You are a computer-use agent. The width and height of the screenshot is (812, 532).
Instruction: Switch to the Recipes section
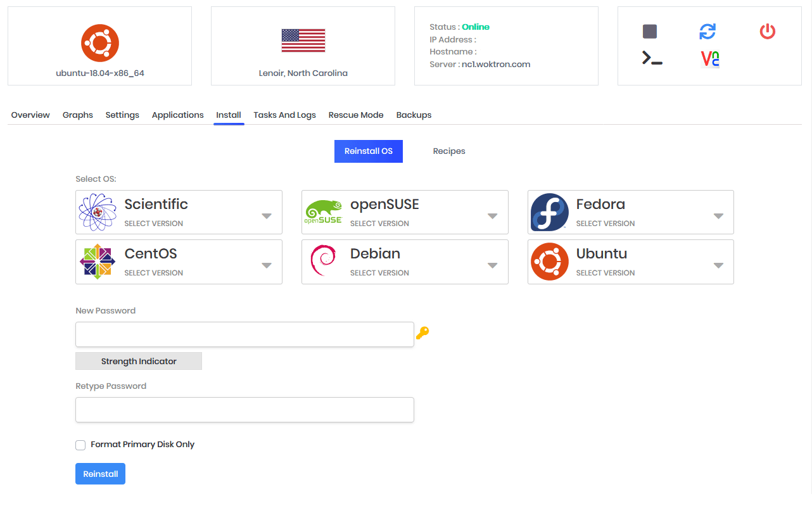[449, 151]
